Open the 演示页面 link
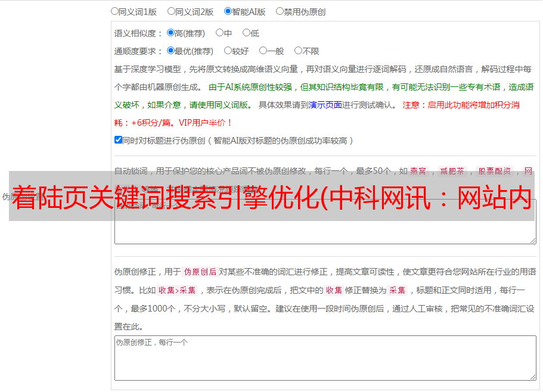 [325, 105]
